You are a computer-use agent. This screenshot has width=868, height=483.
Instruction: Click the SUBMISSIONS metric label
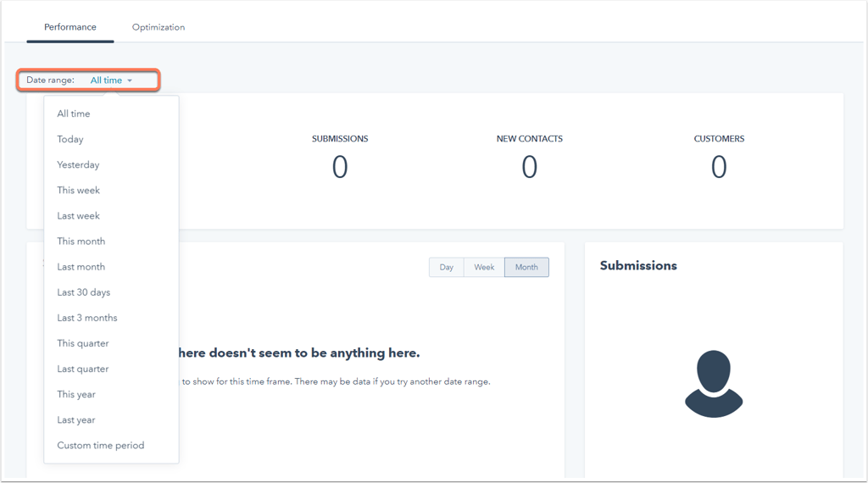340,139
